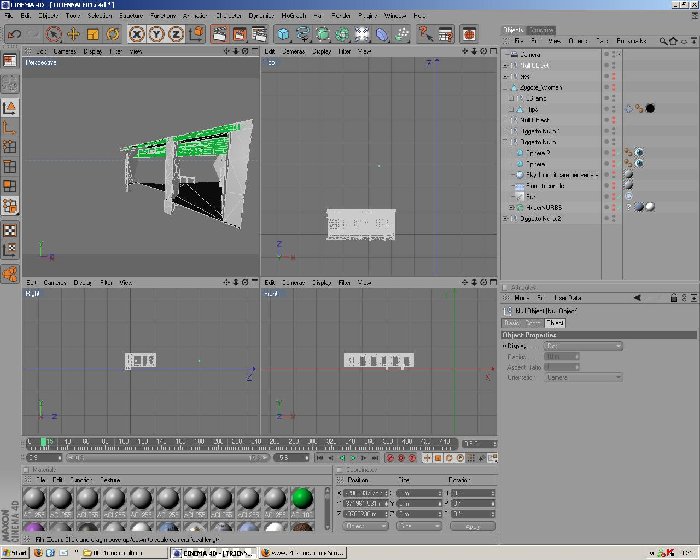The height and width of the screenshot is (560, 700).
Task: Open the particle objects icon
Action: [401, 34]
